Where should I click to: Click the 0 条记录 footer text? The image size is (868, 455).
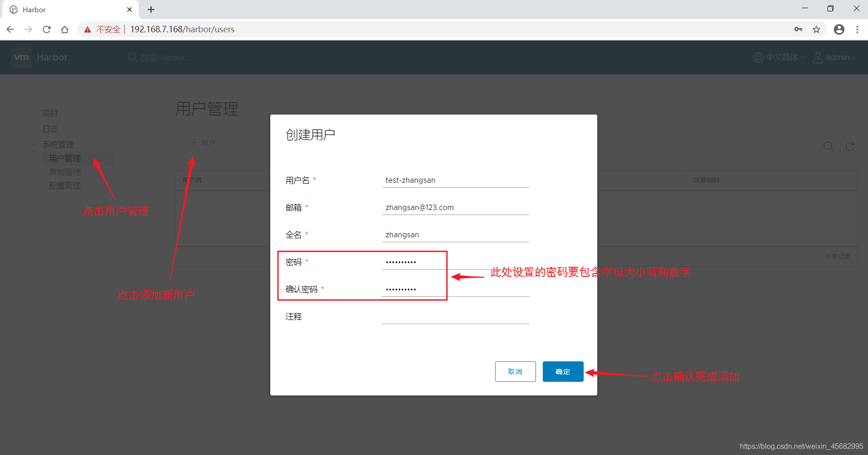coord(838,257)
